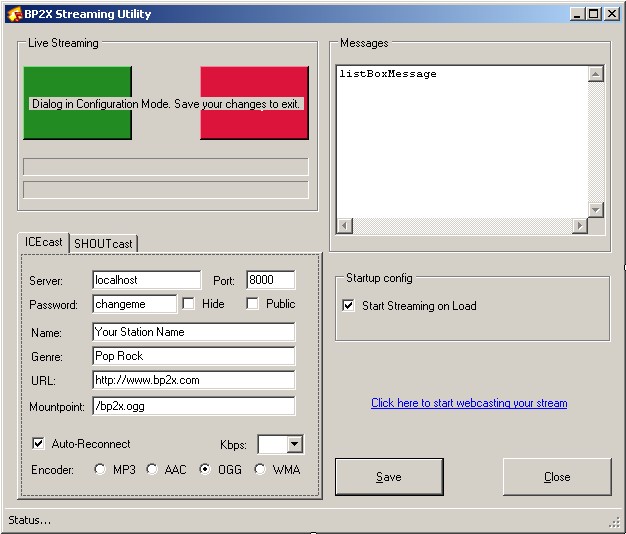Click the Messages list scroll right arrow

pos(580,225)
